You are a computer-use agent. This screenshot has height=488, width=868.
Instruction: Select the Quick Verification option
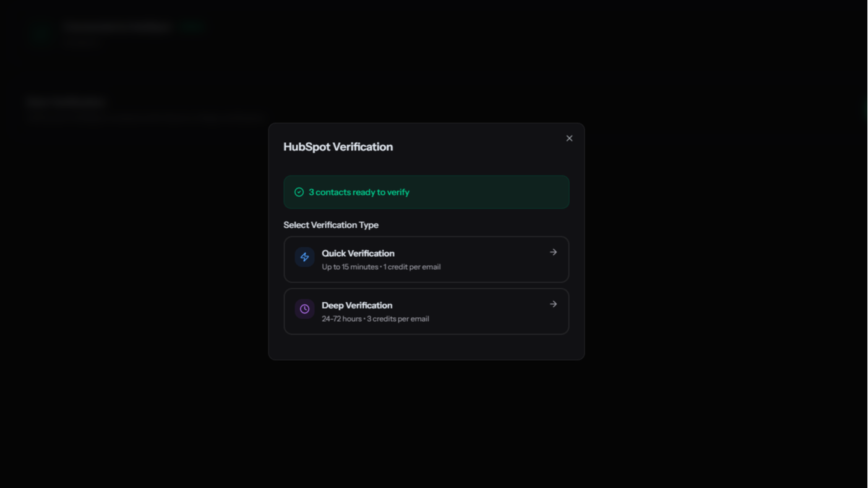[x=426, y=260]
